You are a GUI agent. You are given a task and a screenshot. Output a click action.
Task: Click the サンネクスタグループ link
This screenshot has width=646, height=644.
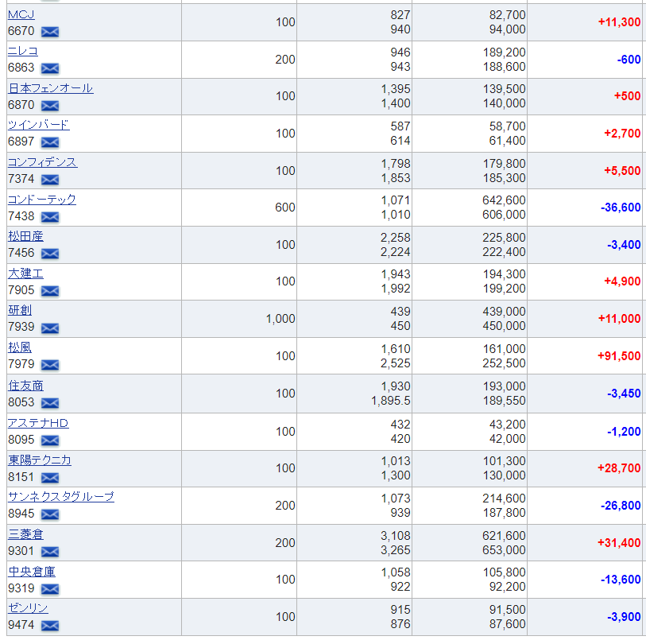coord(61,497)
